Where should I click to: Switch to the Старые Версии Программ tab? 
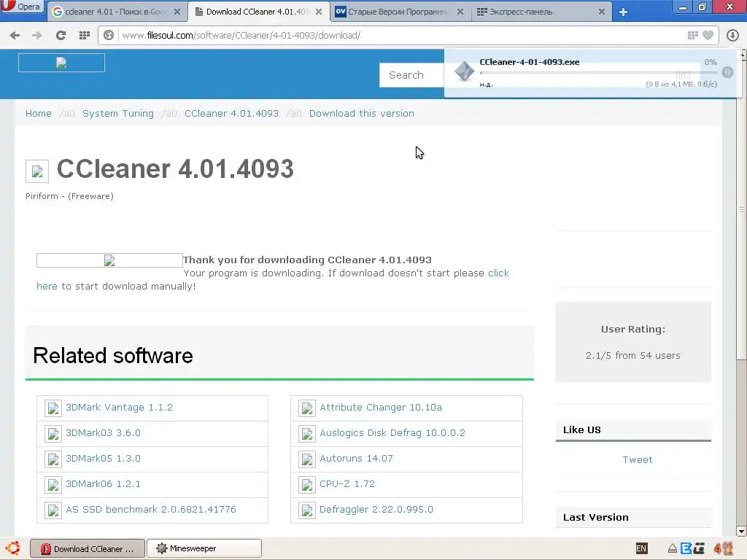(396, 12)
